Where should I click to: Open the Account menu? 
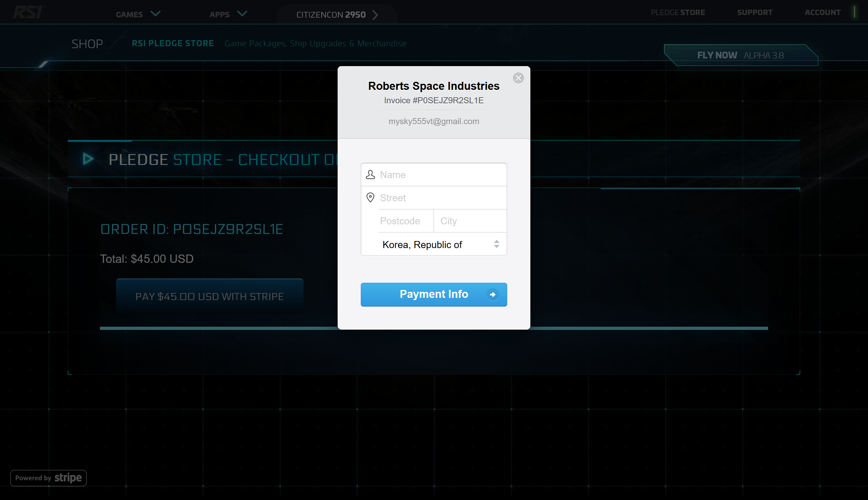pyautogui.click(x=822, y=13)
